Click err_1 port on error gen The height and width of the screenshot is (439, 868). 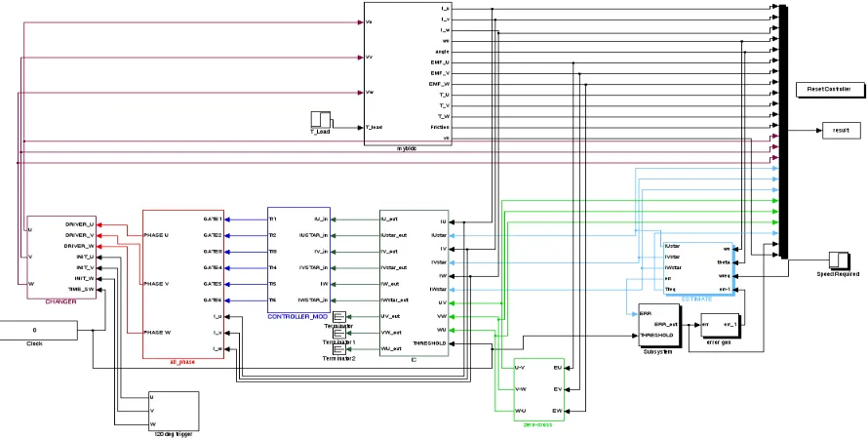[x=730, y=325]
